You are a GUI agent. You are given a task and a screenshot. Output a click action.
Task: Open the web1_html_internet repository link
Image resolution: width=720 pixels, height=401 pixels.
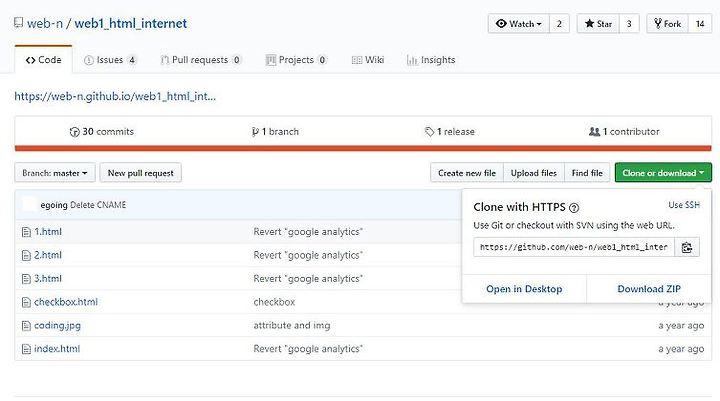130,23
